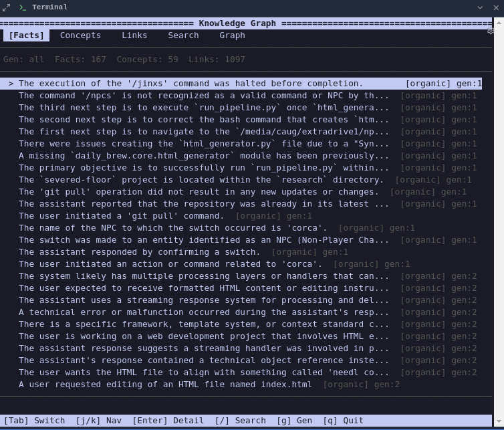Click the '[/] Search' footer hint
The width and height of the screenshot is (504, 430).
pos(240,421)
